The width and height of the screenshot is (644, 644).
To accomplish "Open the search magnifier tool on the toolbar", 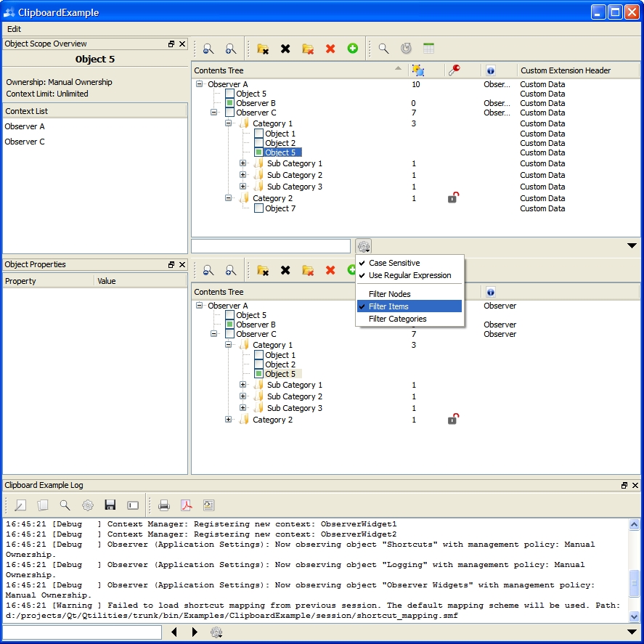I will point(383,48).
